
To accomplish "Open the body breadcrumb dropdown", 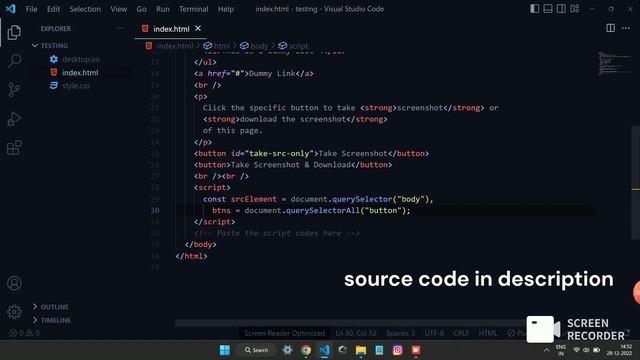I will point(254,46).
